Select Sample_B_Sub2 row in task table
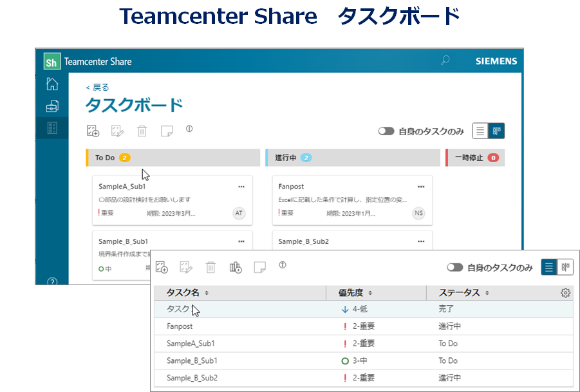This screenshot has height=392, width=580. click(x=364, y=378)
